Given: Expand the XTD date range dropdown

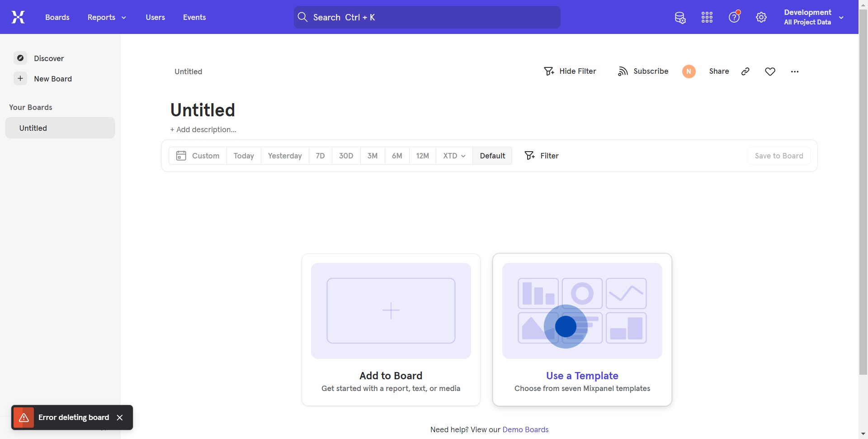Looking at the screenshot, I should 454,156.
